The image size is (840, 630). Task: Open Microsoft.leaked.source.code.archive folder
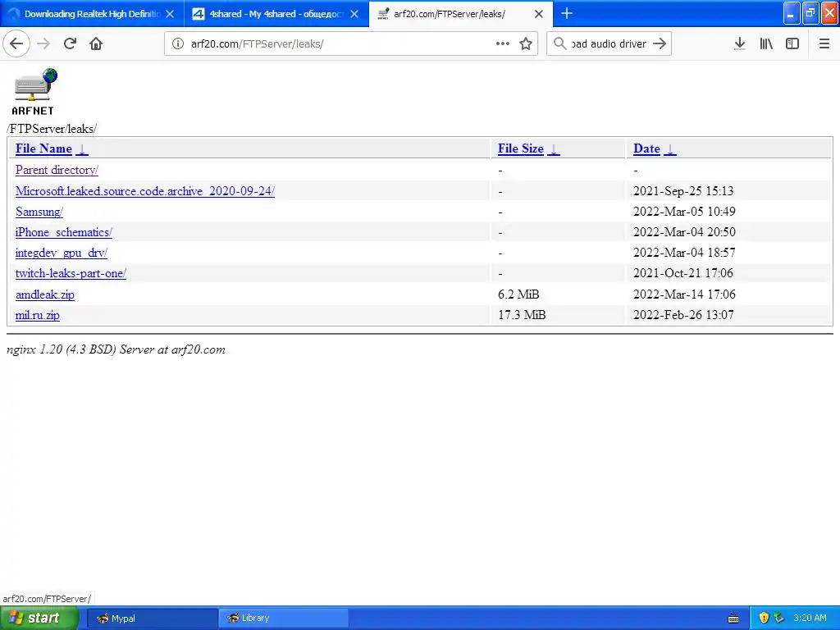[x=145, y=190]
